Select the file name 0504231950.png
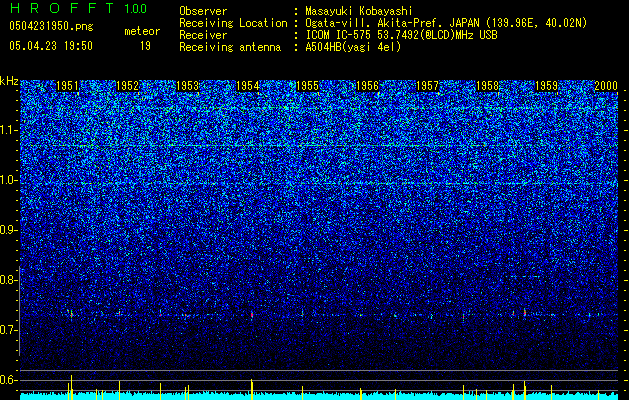 [x=51, y=26]
